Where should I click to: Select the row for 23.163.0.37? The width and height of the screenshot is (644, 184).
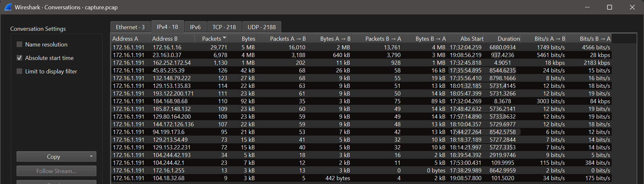(x=361, y=55)
